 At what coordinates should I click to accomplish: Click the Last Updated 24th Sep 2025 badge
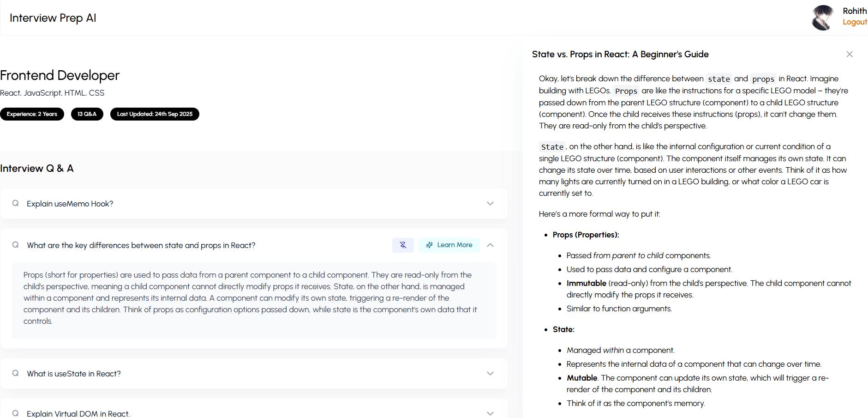coord(155,114)
